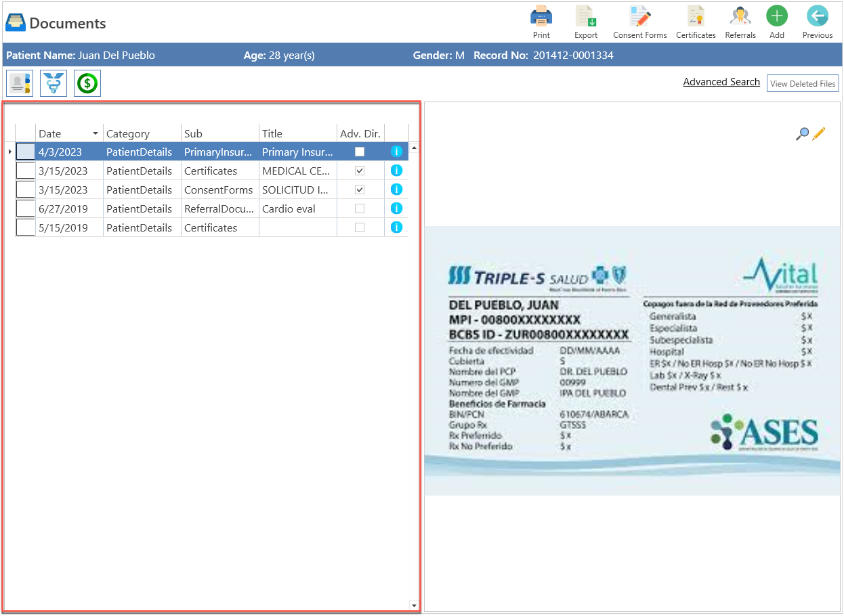Open Advanced Search link
Image resolution: width=844 pixels, height=616 pixels.
[x=721, y=82]
